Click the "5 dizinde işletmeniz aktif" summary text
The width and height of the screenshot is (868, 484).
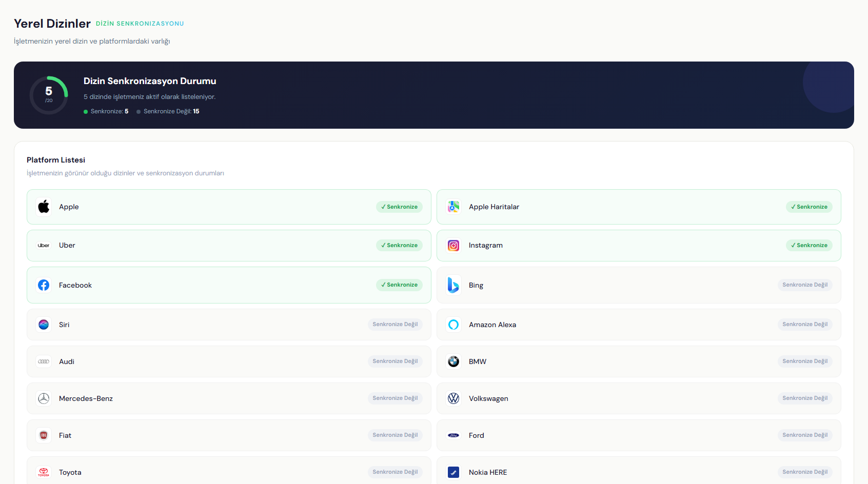(150, 97)
